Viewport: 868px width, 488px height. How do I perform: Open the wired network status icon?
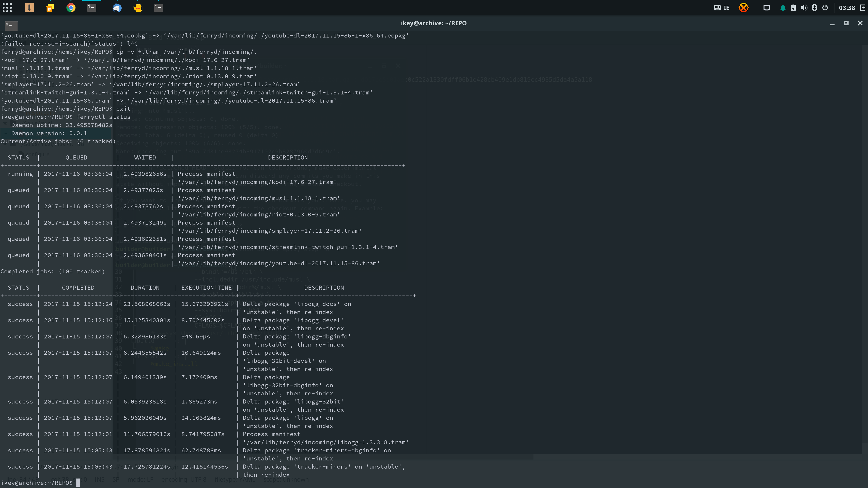point(767,8)
